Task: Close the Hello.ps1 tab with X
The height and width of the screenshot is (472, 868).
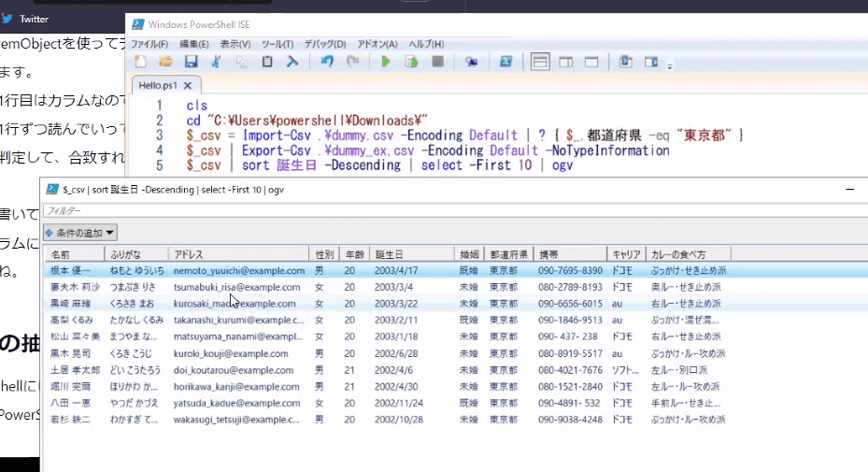Action: [x=187, y=85]
